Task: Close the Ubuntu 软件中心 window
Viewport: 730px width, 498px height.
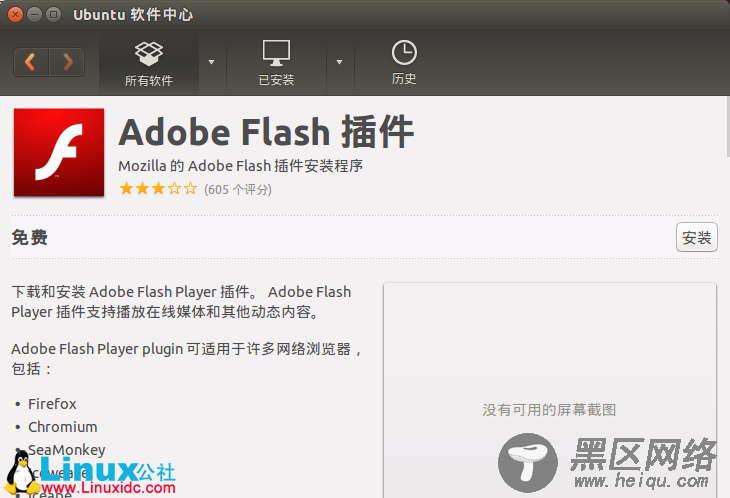Action: click(15, 15)
